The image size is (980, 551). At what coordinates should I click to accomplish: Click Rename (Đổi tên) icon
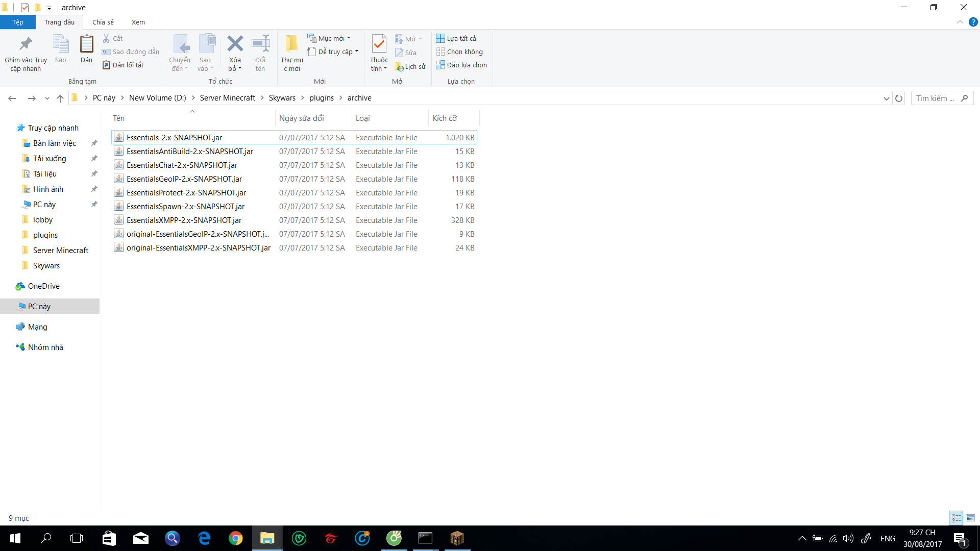click(x=260, y=44)
